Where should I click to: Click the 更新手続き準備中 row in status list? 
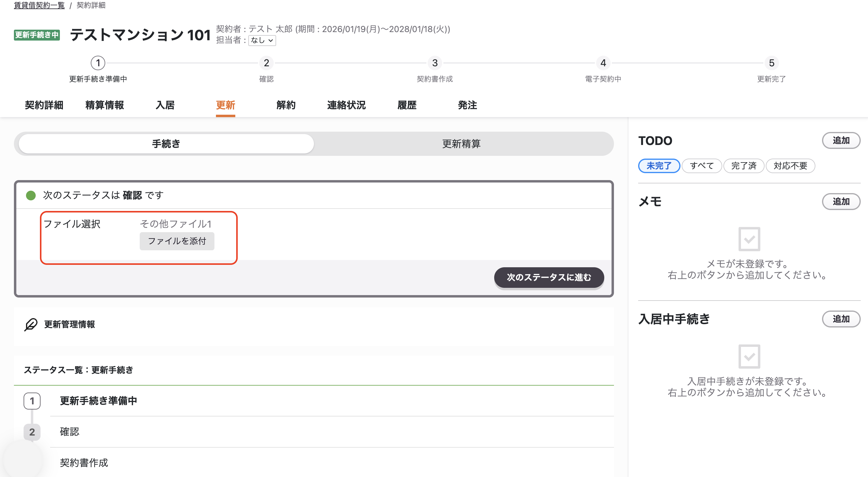click(332, 401)
